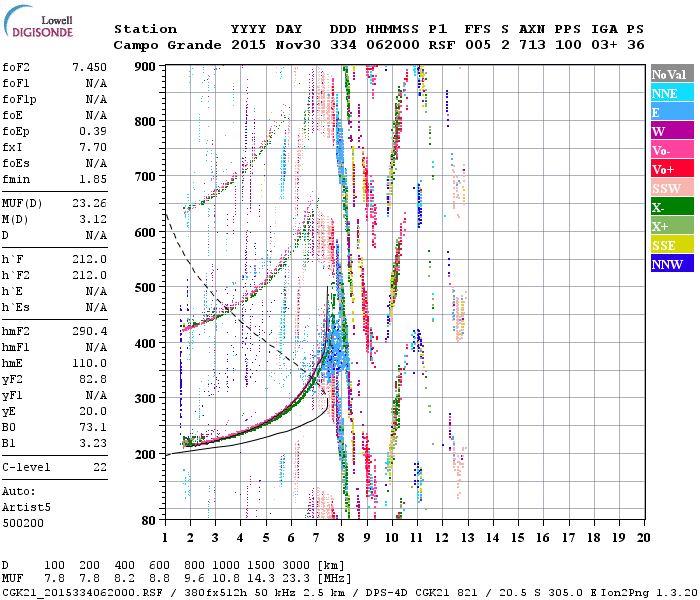This screenshot has width=700, height=600.
Task: Select the NoVal legend swatch
Action: tap(672, 74)
